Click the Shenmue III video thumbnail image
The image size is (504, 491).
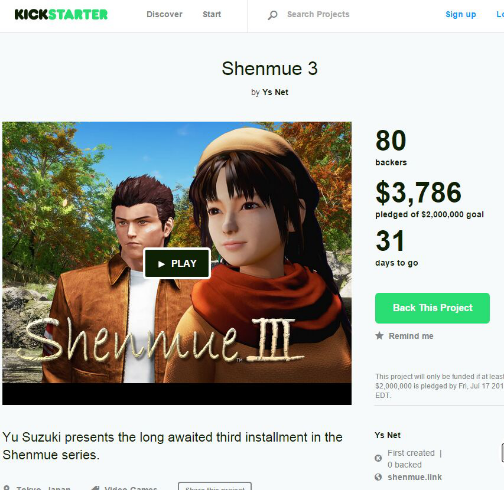(x=177, y=263)
